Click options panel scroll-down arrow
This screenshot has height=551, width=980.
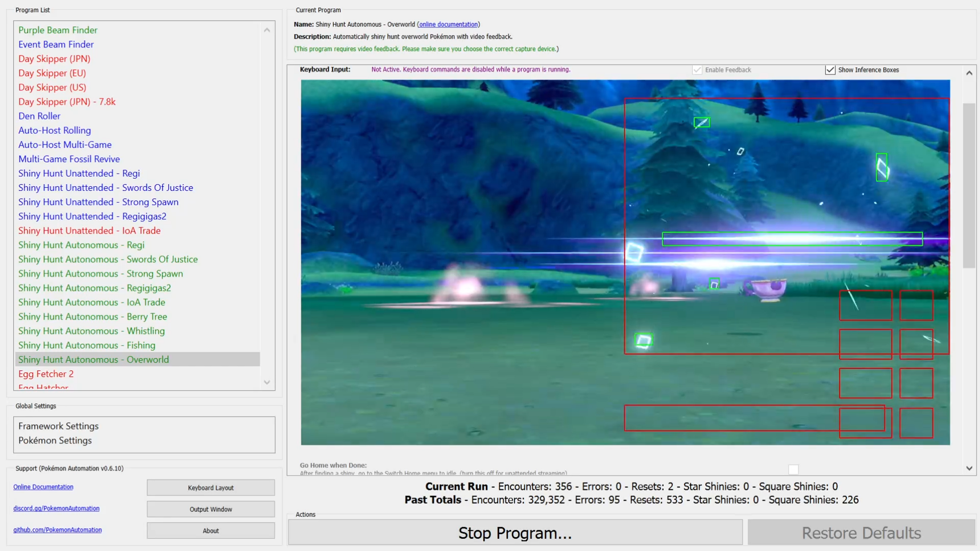click(x=969, y=468)
